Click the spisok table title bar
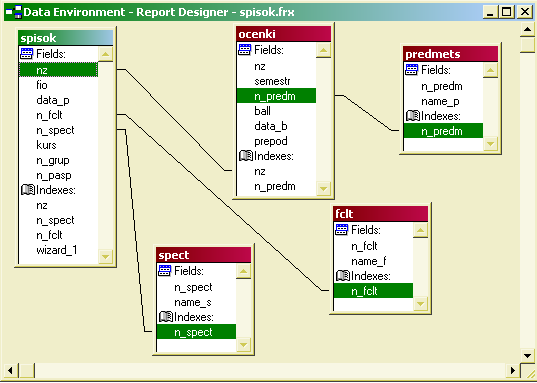Viewport: 537px width, 383px height. click(66, 38)
